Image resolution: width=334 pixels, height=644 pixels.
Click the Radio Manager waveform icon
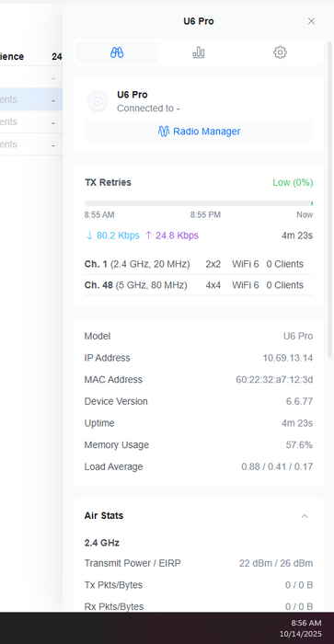click(x=164, y=132)
